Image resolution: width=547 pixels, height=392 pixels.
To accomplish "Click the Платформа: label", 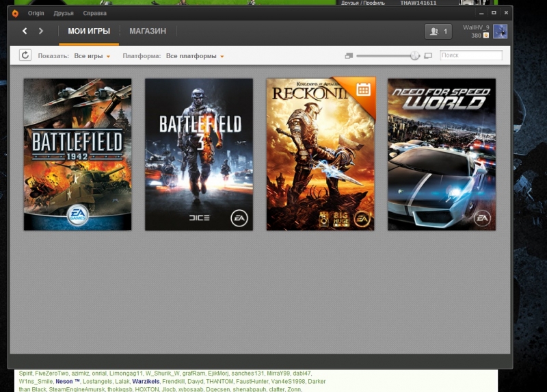I will point(142,56).
